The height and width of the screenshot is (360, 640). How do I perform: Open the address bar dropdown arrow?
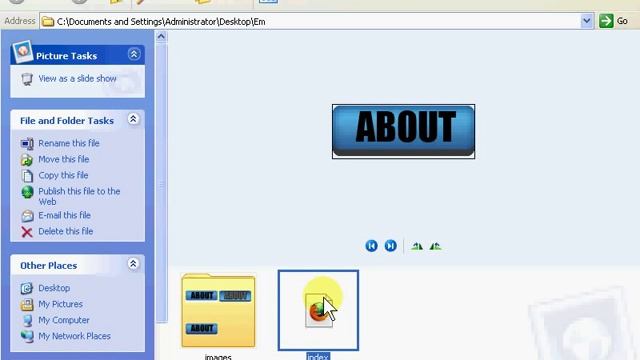click(x=587, y=21)
